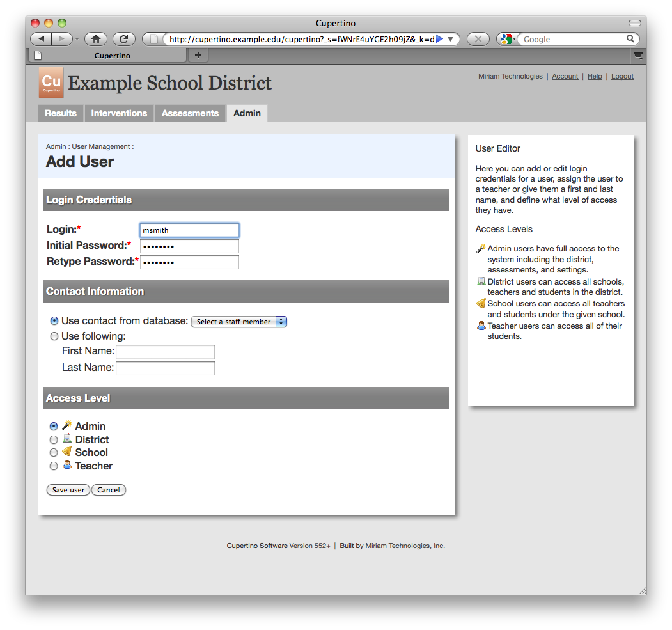Click the Cupertino Cu logo icon

click(51, 83)
